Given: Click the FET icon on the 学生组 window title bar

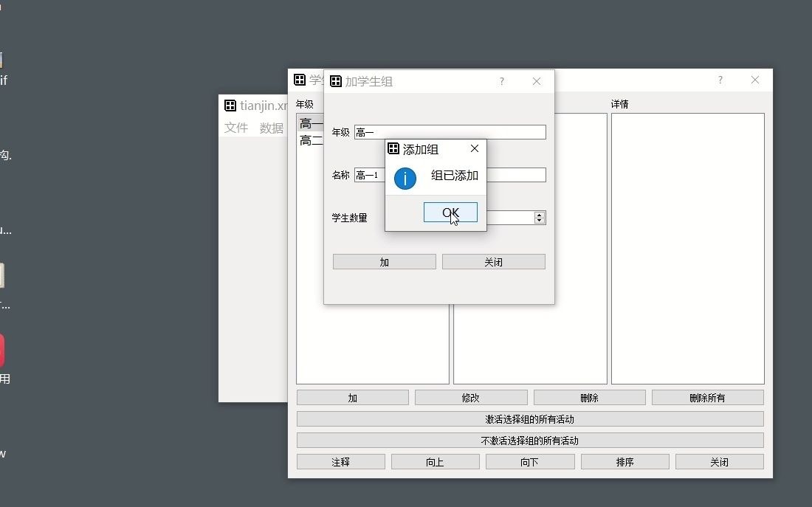Looking at the screenshot, I should point(300,80).
